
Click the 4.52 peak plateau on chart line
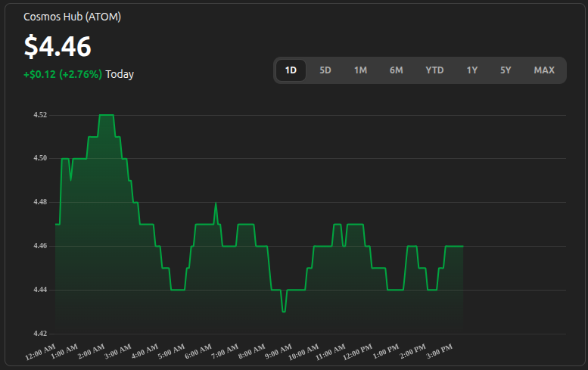pos(107,115)
